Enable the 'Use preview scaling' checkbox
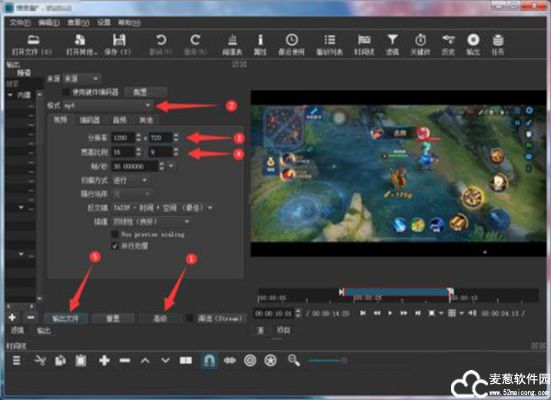This screenshot has height=400, width=551. (115, 234)
